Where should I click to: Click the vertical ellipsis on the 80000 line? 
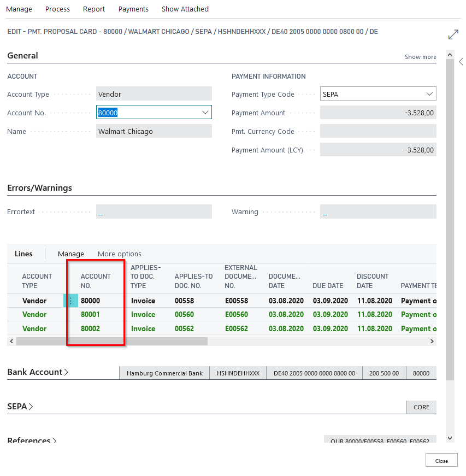(72, 301)
